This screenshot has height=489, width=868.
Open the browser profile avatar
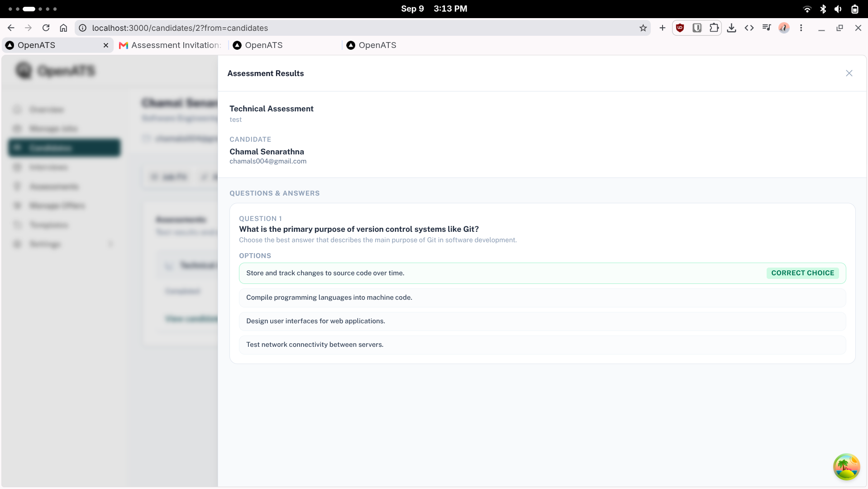click(x=784, y=28)
